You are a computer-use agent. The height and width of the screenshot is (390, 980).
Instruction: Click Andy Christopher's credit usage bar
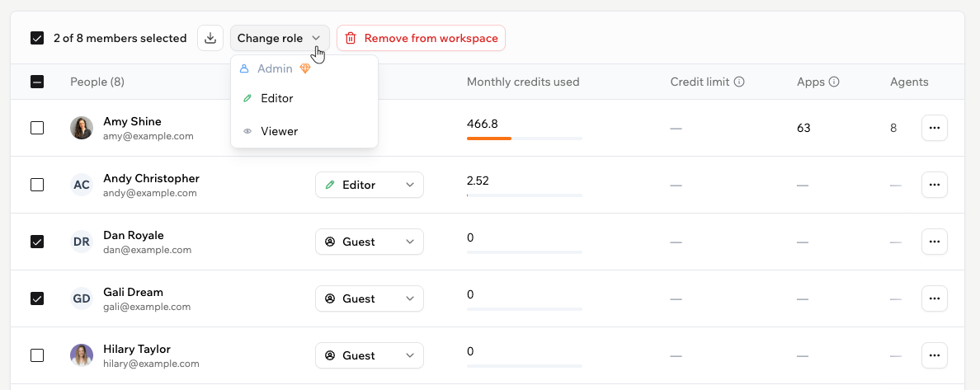coord(525,195)
